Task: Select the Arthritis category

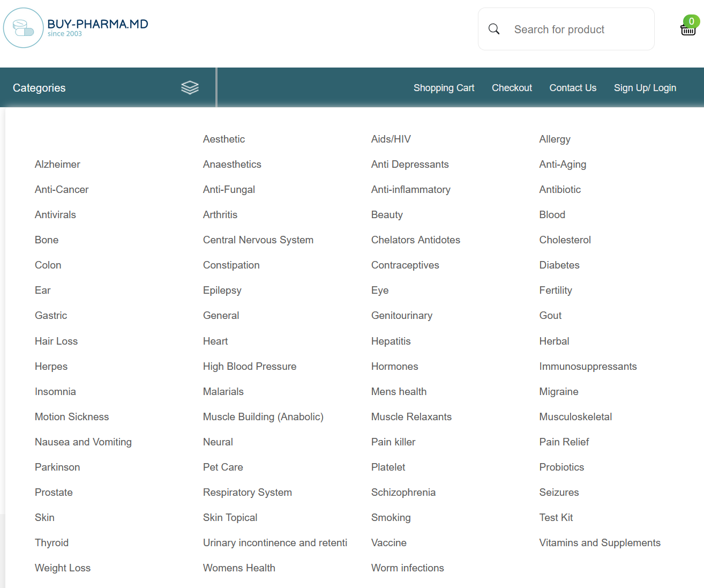Action: pyautogui.click(x=220, y=215)
